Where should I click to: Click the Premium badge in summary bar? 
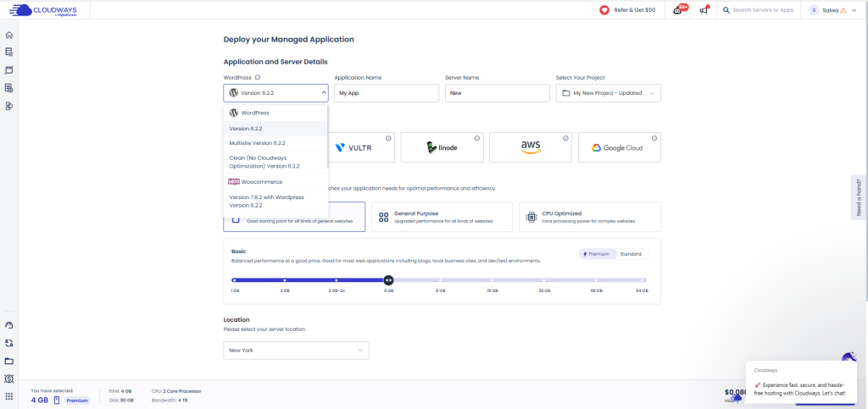[x=77, y=401]
